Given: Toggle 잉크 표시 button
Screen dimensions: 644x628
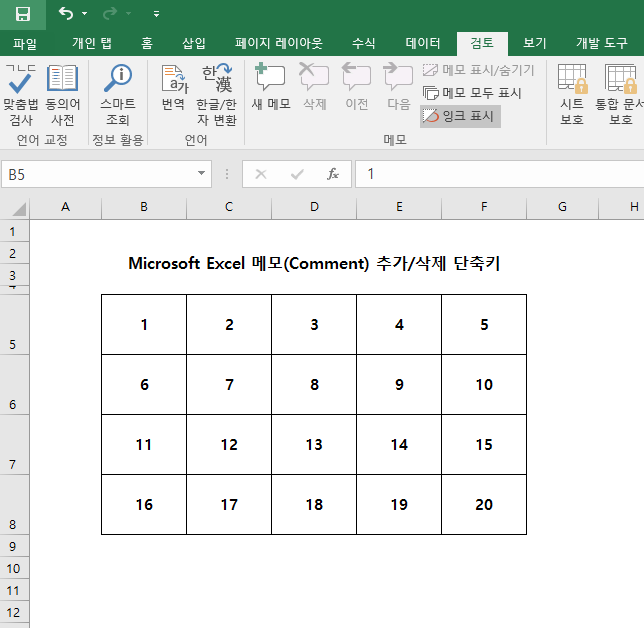Looking at the screenshot, I should click(x=460, y=116).
